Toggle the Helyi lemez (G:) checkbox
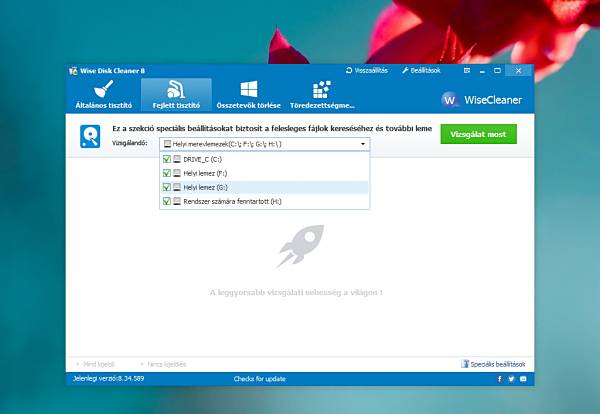The image size is (600, 414). [x=166, y=187]
